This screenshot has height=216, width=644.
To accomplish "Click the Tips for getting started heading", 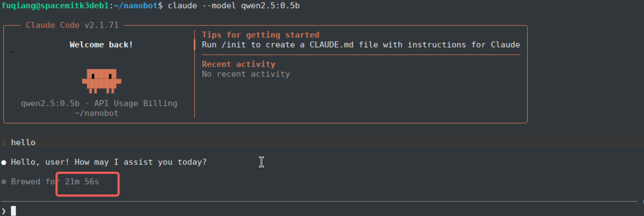I will pos(261,35).
